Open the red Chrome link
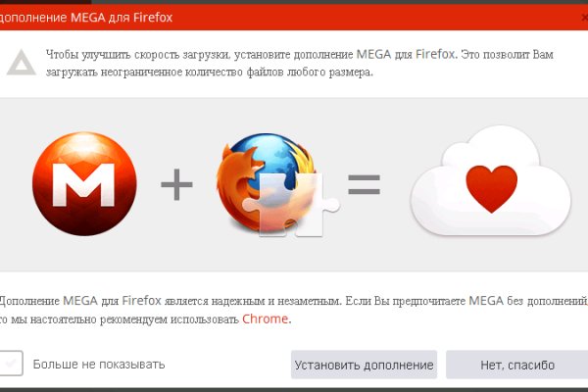This screenshot has height=392, width=588. (x=266, y=318)
